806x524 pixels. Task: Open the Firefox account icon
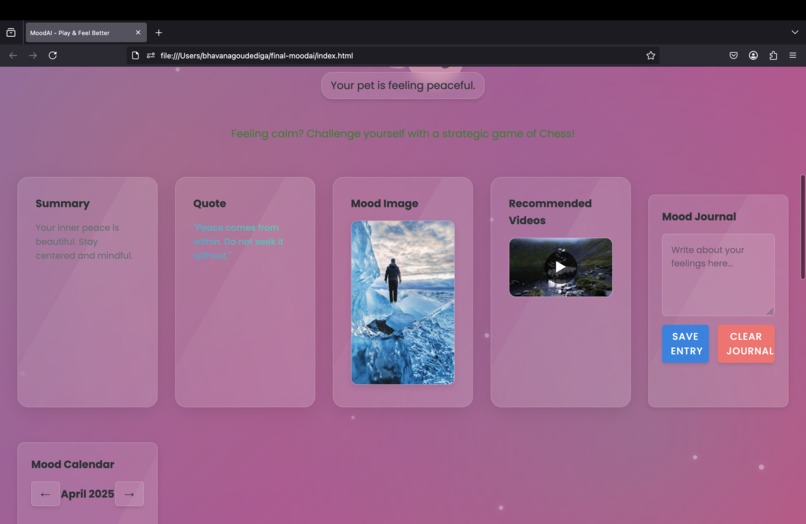point(753,56)
